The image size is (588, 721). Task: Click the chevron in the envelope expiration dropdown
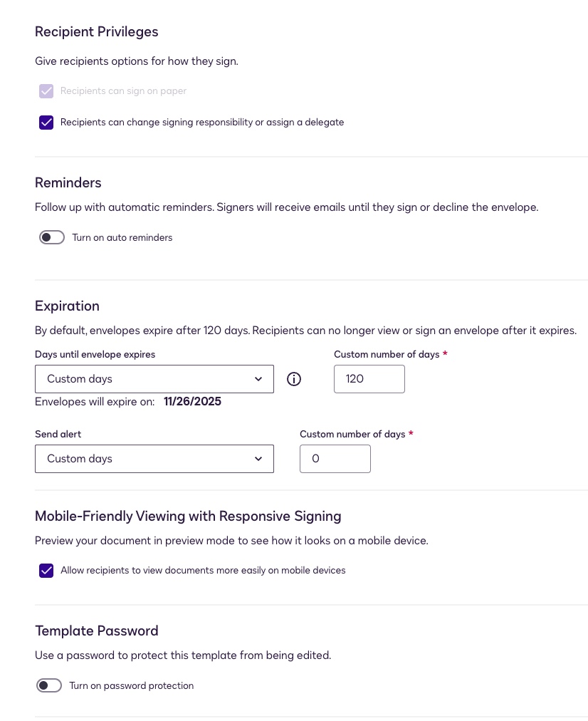258,379
